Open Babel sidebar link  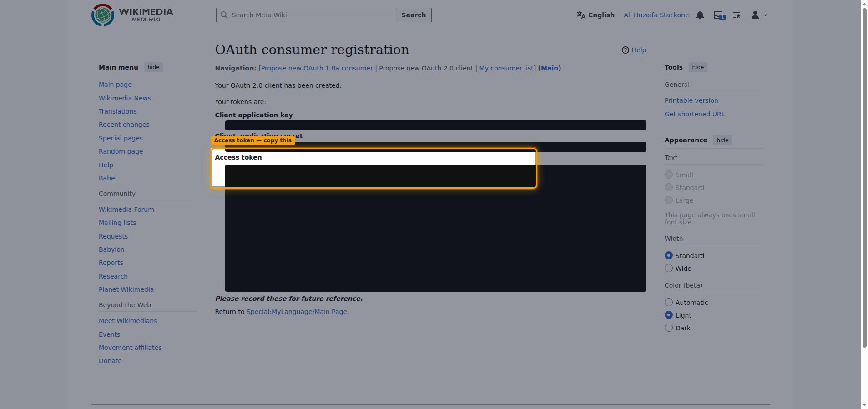pyautogui.click(x=107, y=178)
